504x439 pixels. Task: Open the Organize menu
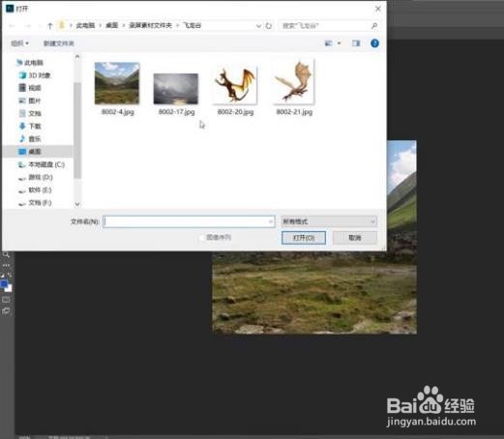pos(20,44)
